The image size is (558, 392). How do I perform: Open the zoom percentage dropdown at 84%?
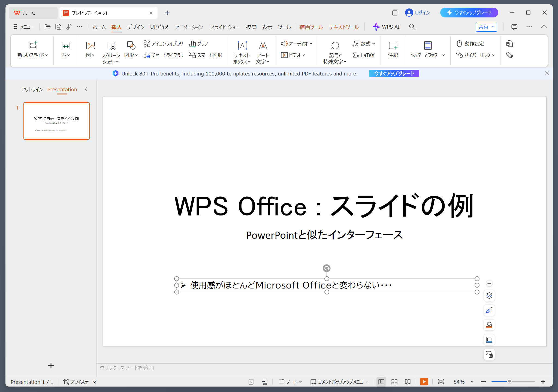point(472,382)
